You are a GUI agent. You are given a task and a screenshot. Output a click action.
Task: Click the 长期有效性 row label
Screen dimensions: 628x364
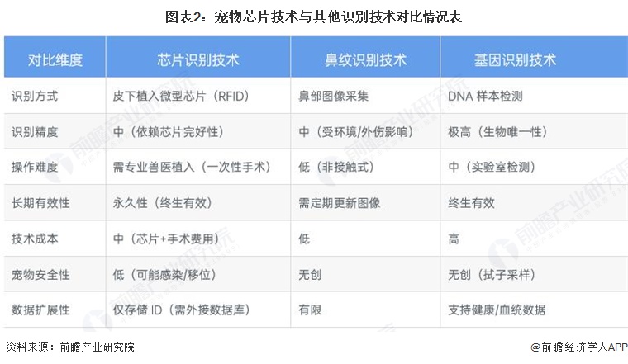pyautogui.click(x=40, y=203)
